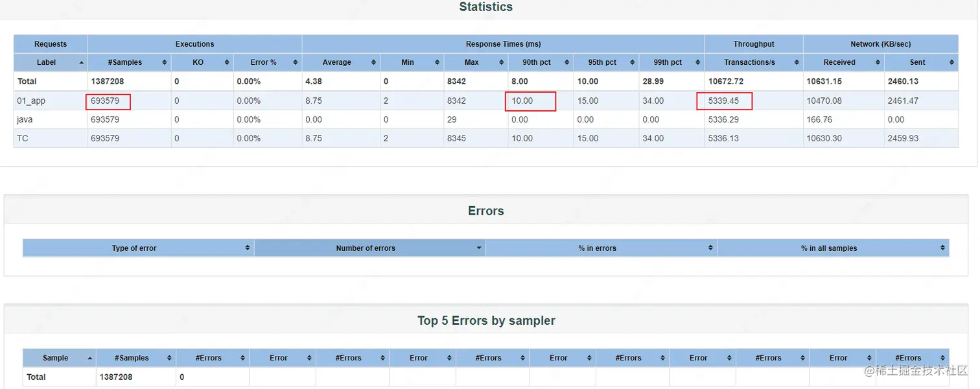The height and width of the screenshot is (389, 980).
Task: Sort Received column using arrow icon
Action: pos(877,62)
